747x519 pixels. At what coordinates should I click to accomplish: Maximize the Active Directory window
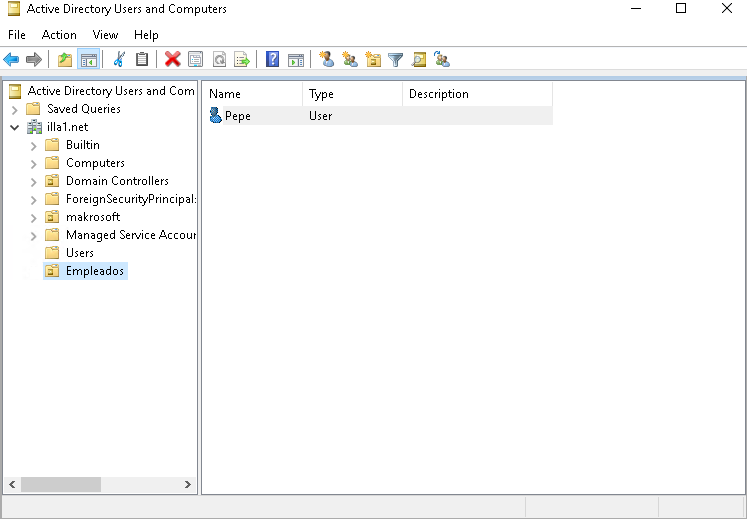coord(681,8)
